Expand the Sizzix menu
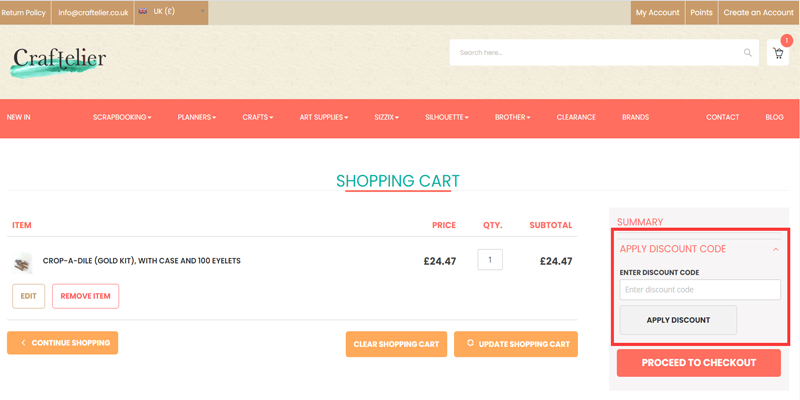 tap(386, 117)
